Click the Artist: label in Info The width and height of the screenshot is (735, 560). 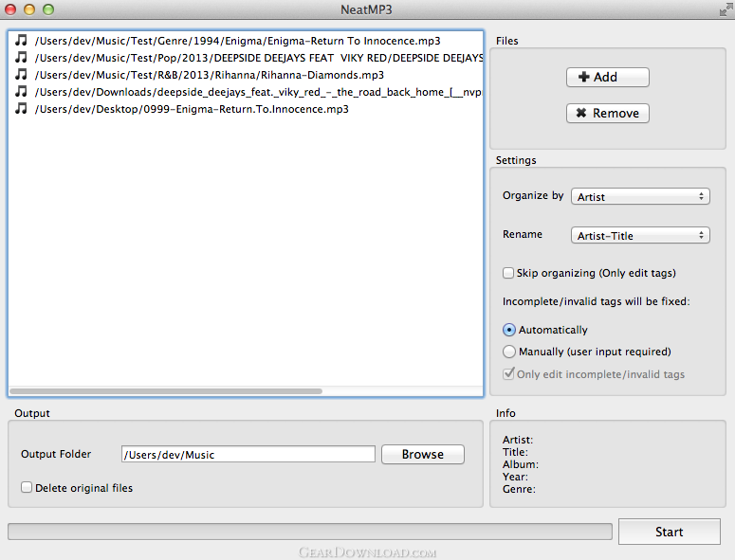(x=518, y=440)
